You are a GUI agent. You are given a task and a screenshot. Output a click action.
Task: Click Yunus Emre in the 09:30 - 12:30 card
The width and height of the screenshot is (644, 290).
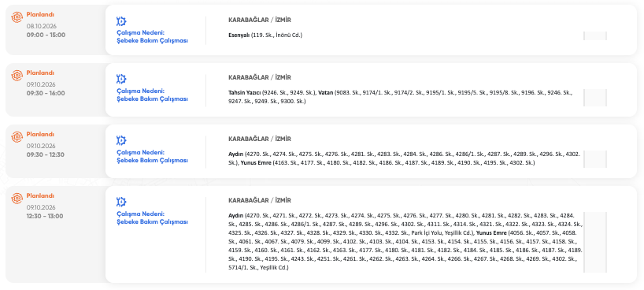(256, 163)
